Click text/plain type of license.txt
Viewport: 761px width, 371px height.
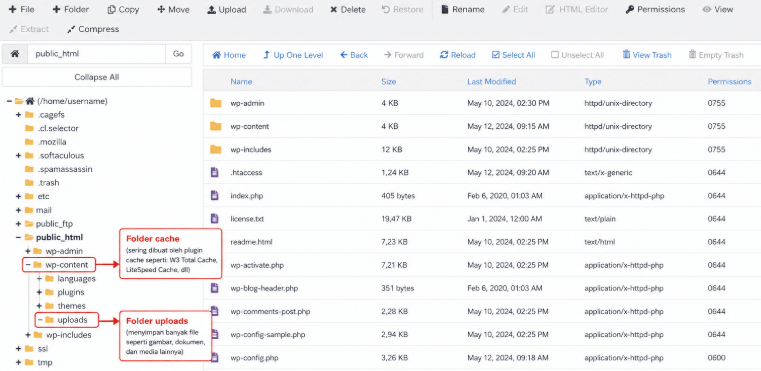pos(600,219)
